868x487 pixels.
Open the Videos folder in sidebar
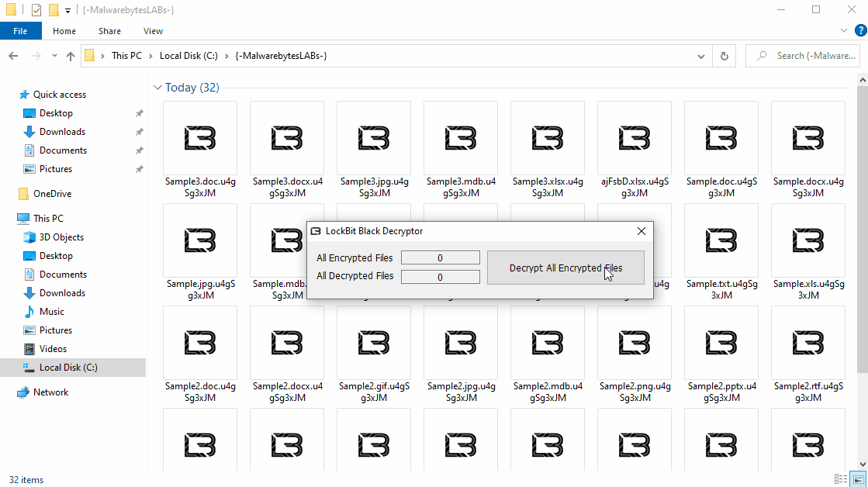pyautogui.click(x=53, y=349)
